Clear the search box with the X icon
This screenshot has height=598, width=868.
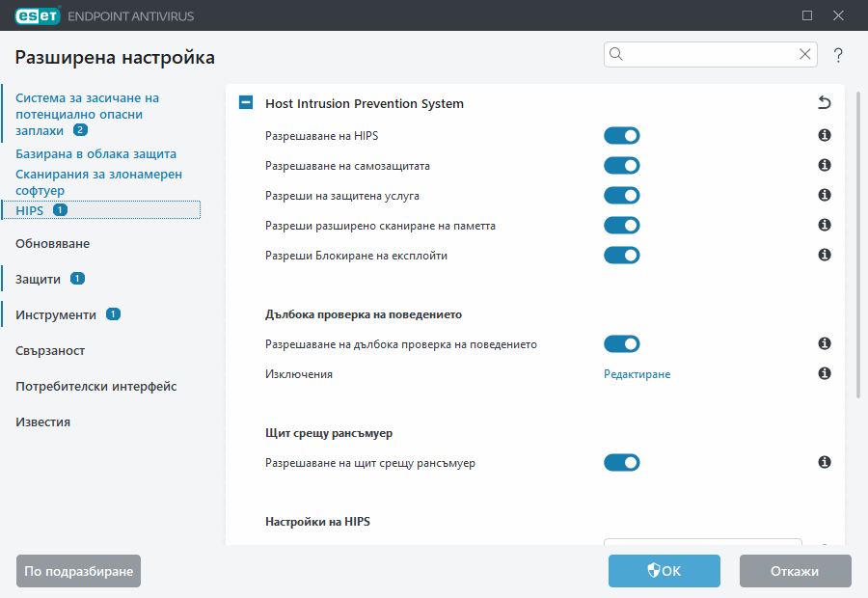804,54
